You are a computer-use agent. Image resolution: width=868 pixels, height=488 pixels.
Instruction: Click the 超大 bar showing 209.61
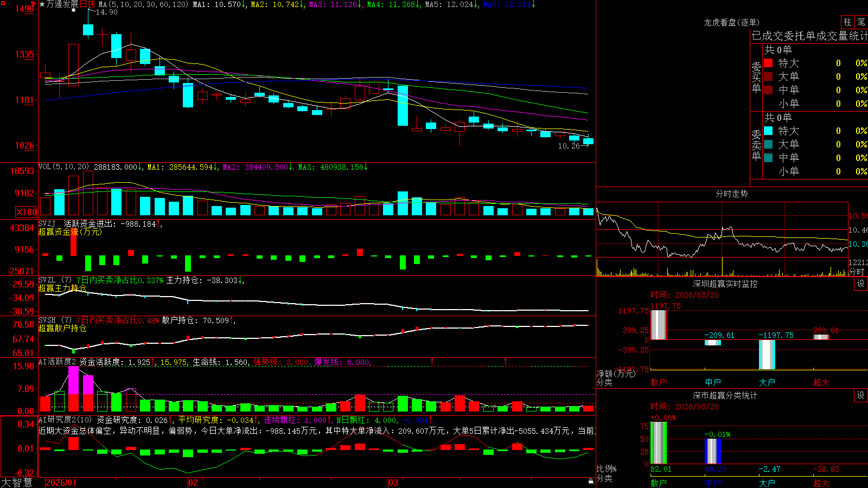click(821, 337)
